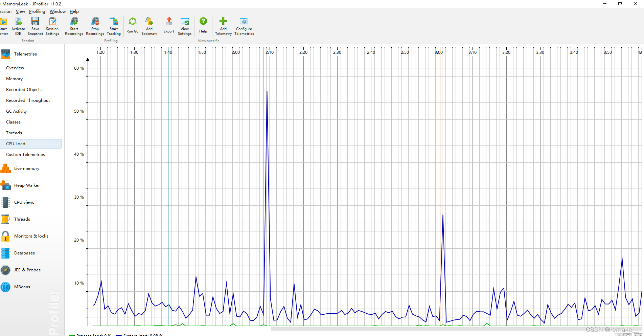The width and height of the screenshot is (644, 336).
Task: Select Custom Telemetries item
Action: (x=25, y=155)
